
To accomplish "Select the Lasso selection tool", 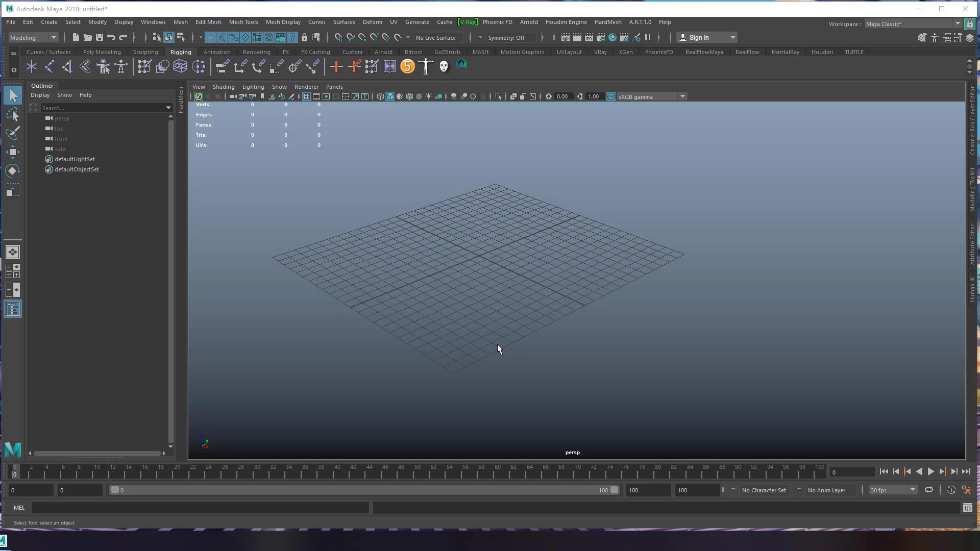I will tap(13, 115).
